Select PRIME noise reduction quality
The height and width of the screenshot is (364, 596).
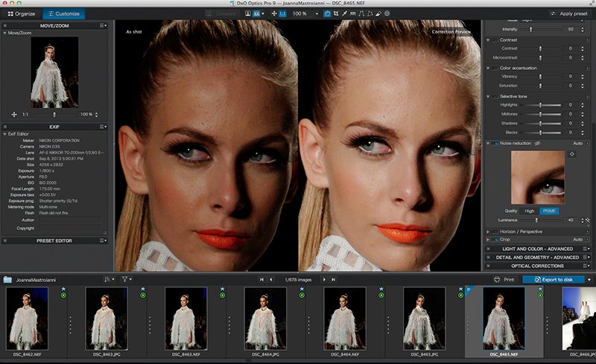(549, 211)
